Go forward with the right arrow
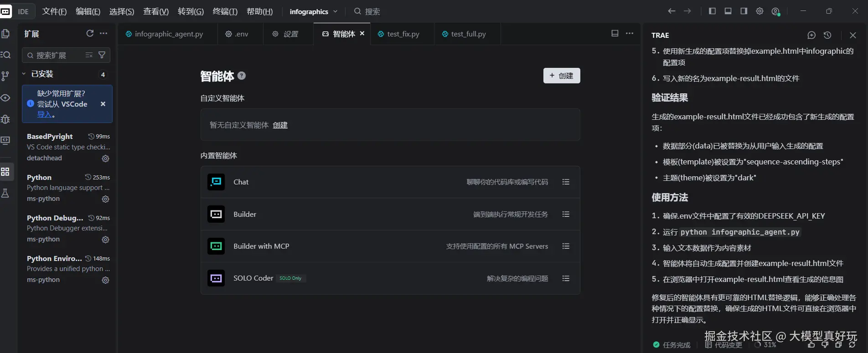 click(x=687, y=11)
